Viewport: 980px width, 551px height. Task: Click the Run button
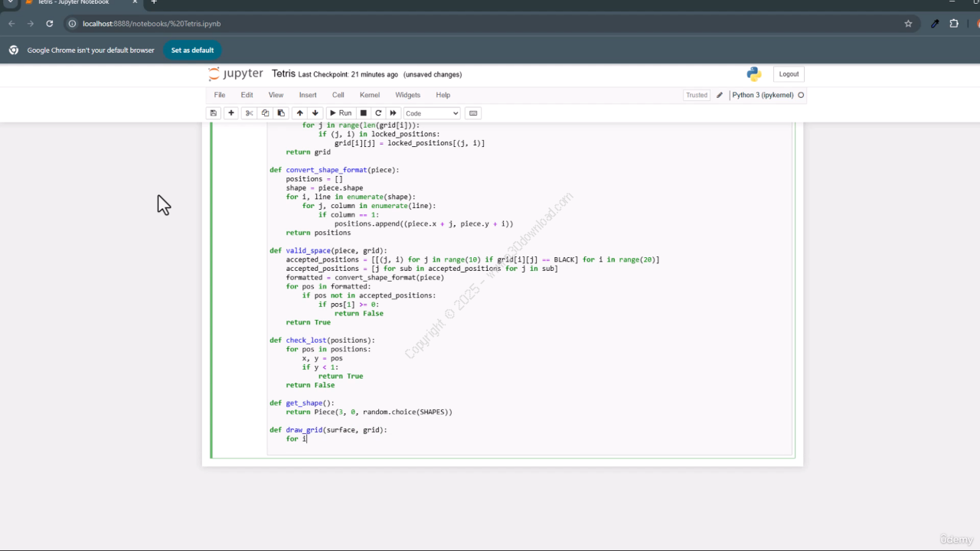click(x=341, y=113)
